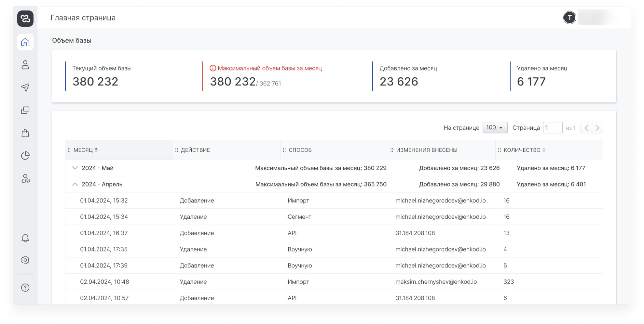The height and width of the screenshot is (324, 644).
Task: Sort by the Количество sort arrows
Action: click(544, 150)
